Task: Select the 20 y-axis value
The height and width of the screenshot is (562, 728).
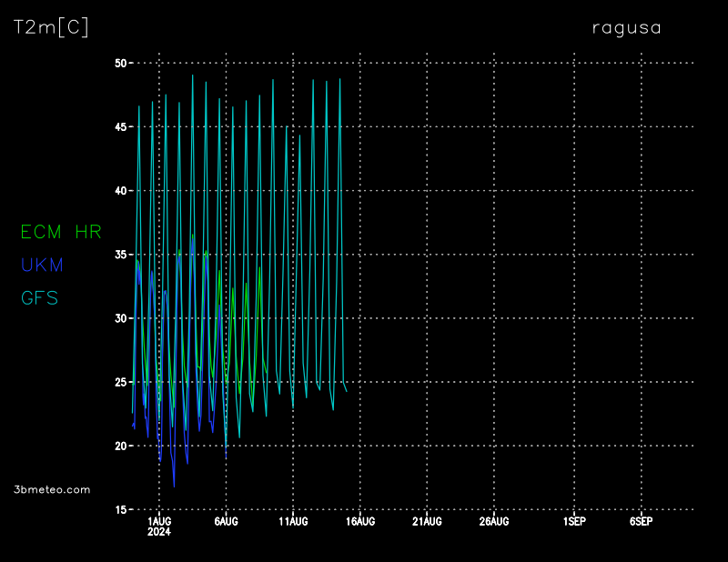Action: click(121, 446)
